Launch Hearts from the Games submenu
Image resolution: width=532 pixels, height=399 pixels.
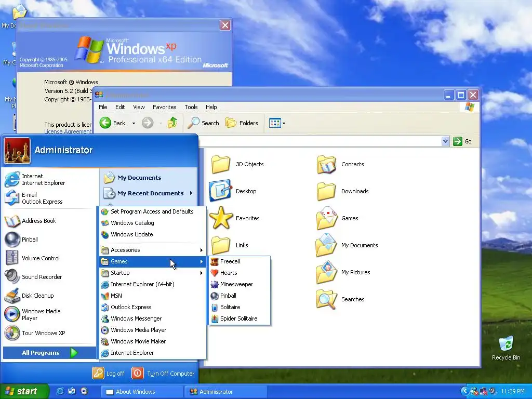point(240,273)
